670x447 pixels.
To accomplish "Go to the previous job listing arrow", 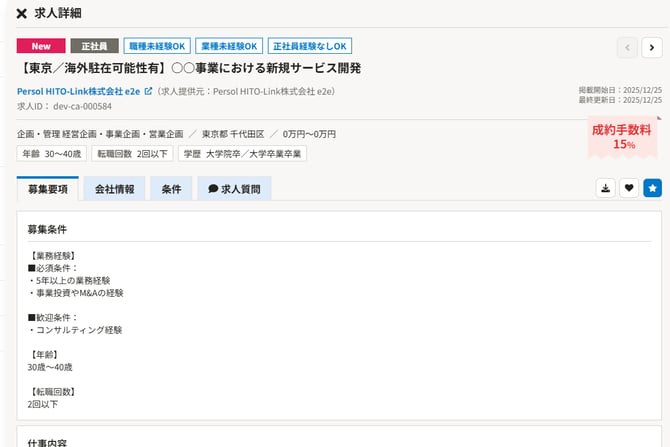I will [x=627, y=46].
